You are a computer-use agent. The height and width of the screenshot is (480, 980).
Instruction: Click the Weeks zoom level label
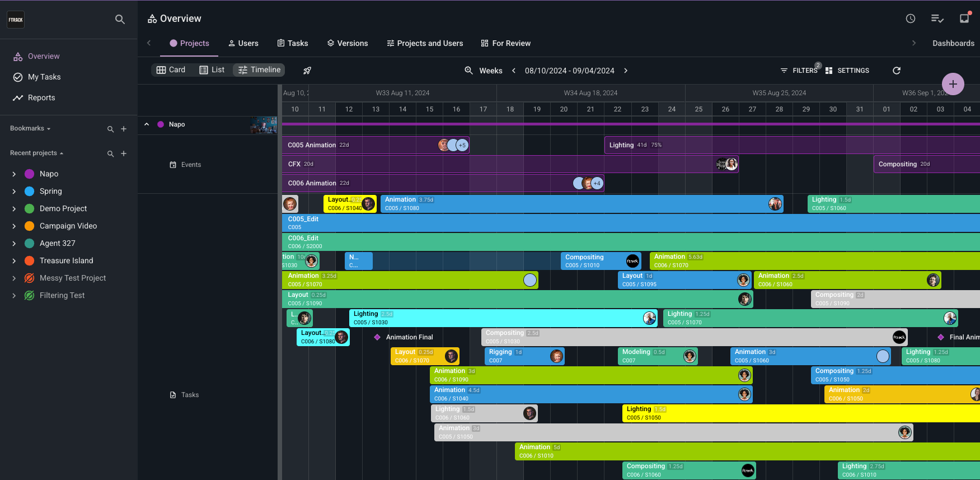click(x=491, y=71)
